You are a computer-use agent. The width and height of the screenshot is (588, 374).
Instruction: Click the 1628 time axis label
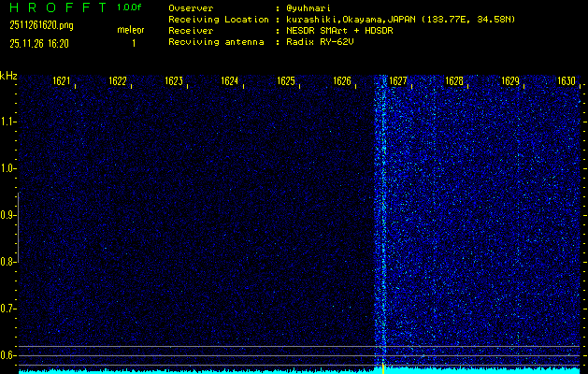click(453, 81)
